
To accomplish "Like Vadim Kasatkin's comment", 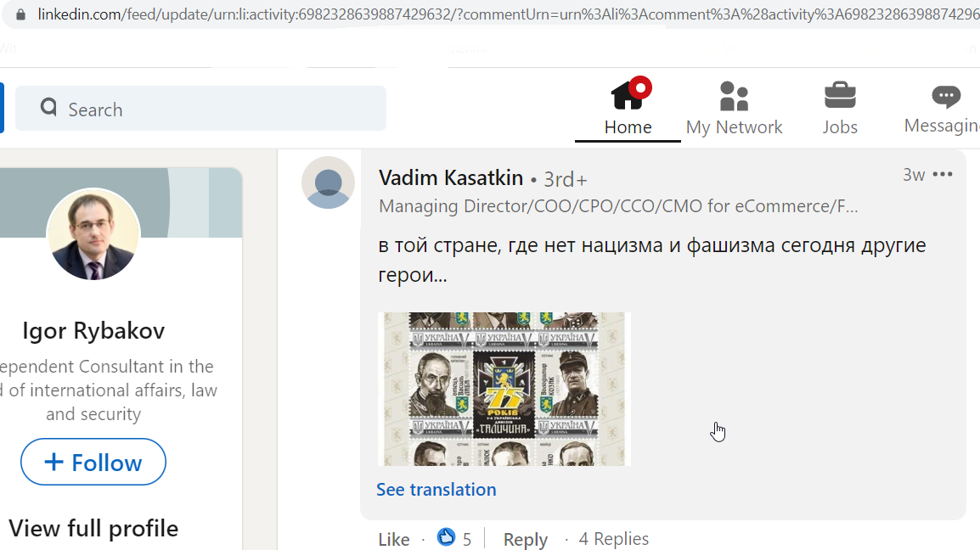I will point(394,539).
